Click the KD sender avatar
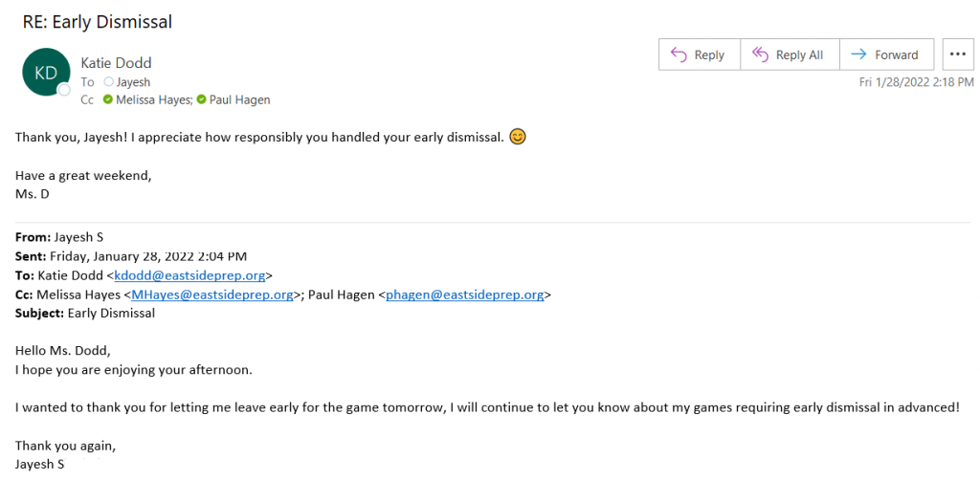980x502 pixels. click(x=46, y=73)
